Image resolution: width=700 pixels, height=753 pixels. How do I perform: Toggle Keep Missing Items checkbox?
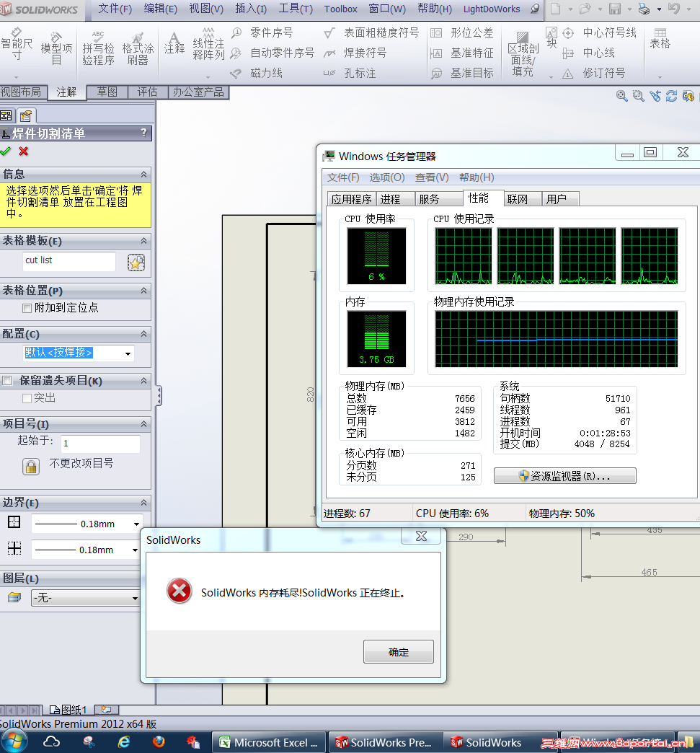6,381
